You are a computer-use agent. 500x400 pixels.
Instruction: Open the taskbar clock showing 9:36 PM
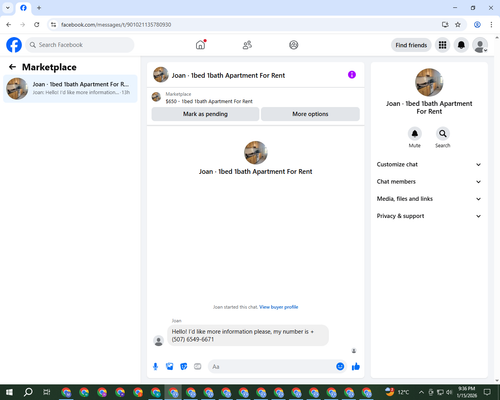pos(466,392)
